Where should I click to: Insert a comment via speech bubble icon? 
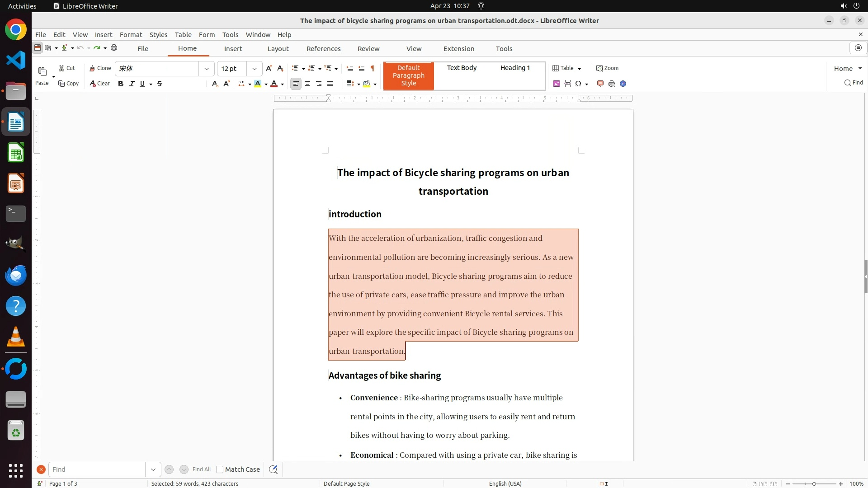(600, 84)
